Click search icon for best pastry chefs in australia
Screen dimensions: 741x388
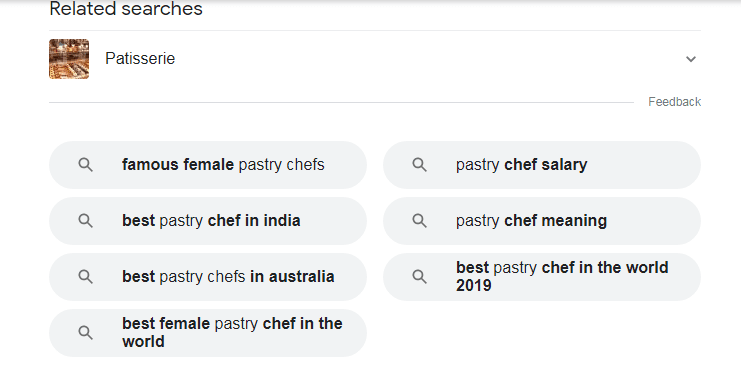point(86,276)
